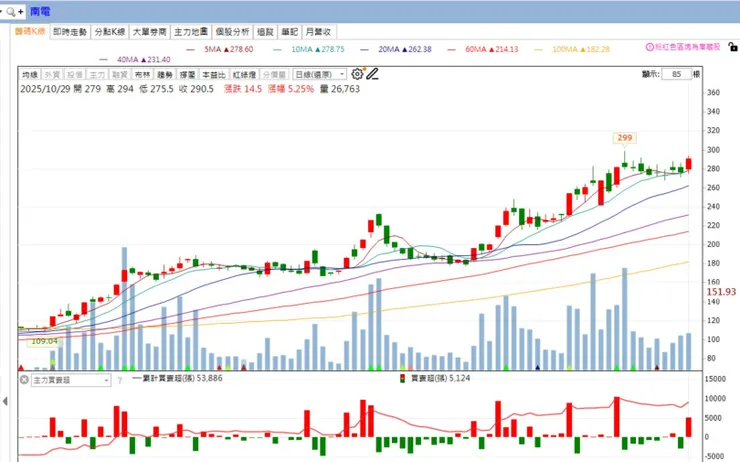Switch to the 籌碼K線 tab
740x462 pixels.
coord(30,32)
